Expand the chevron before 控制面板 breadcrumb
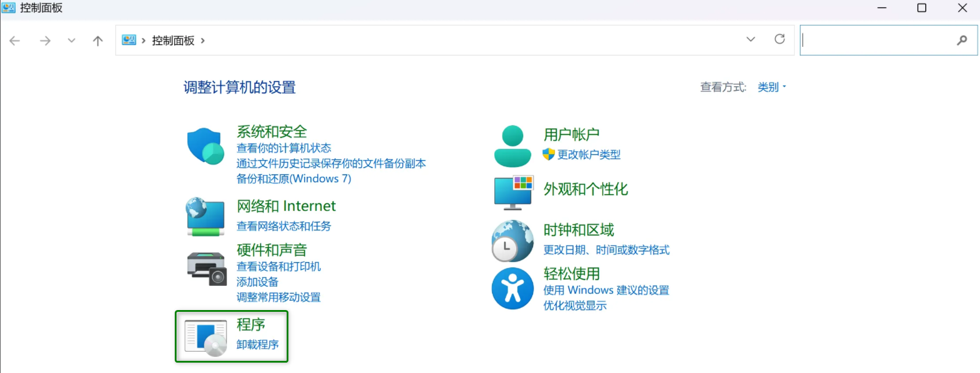980x373 pixels. pyautogui.click(x=143, y=40)
